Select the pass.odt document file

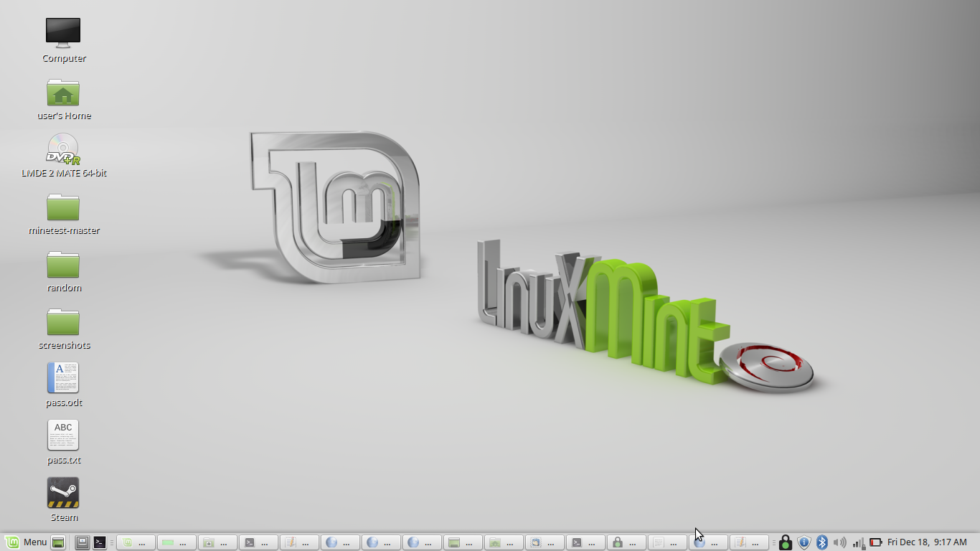[x=64, y=385]
